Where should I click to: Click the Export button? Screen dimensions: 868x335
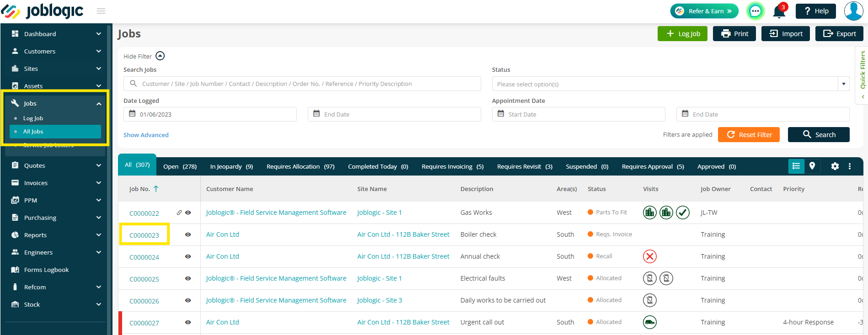[839, 34]
